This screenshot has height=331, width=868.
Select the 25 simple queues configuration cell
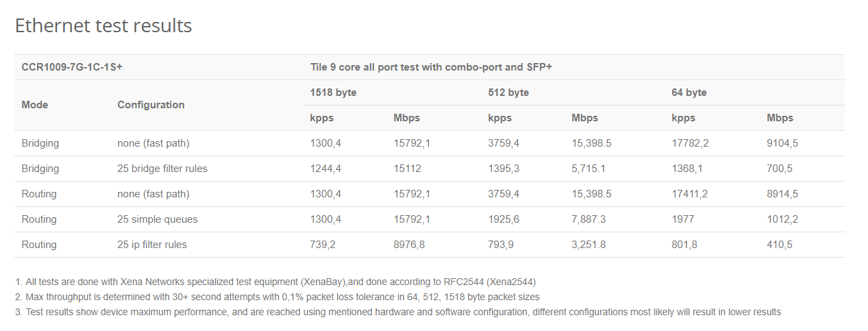point(158,219)
